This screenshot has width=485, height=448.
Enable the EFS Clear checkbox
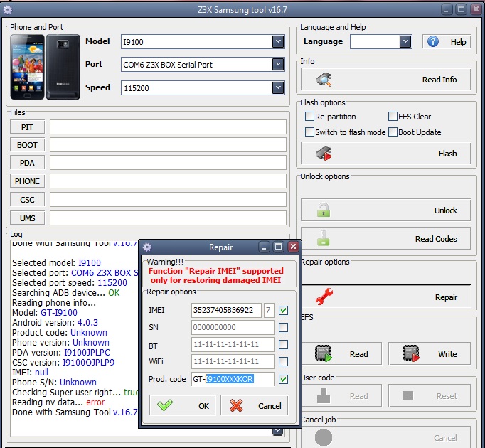pos(393,117)
